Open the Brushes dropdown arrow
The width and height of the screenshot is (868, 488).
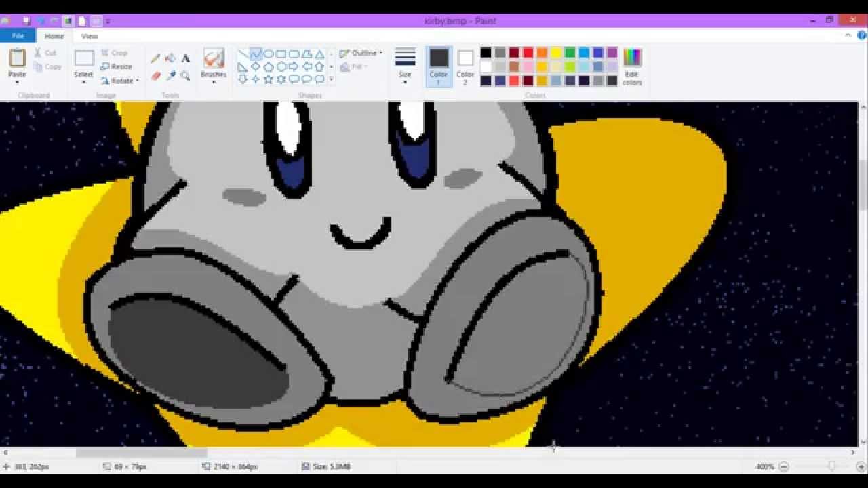click(x=214, y=82)
